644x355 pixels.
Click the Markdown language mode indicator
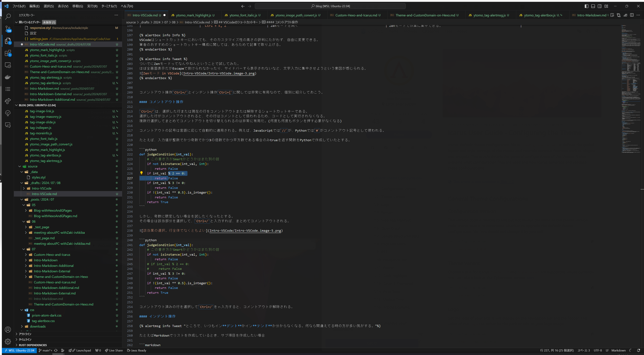pyautogui.click(x=618, y=350)
